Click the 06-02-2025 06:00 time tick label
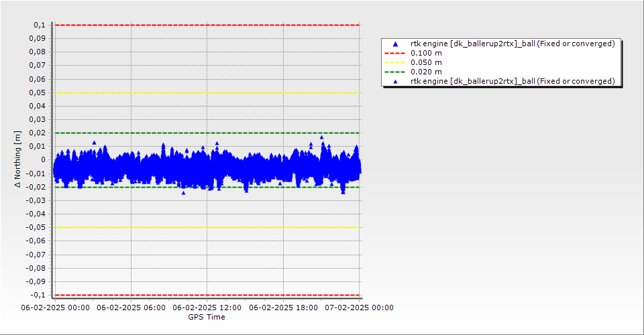Viewport: 644px width, 335px height. tap(131, 308)
